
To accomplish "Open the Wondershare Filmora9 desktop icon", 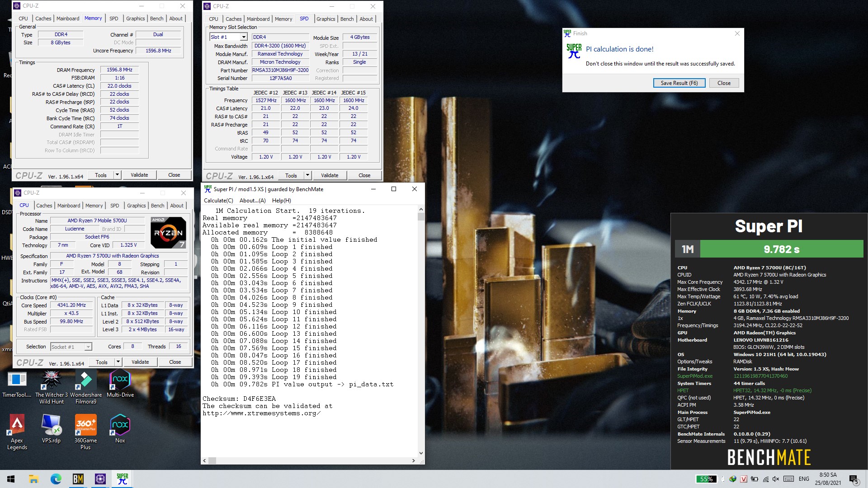I will (x=86, y=387).
